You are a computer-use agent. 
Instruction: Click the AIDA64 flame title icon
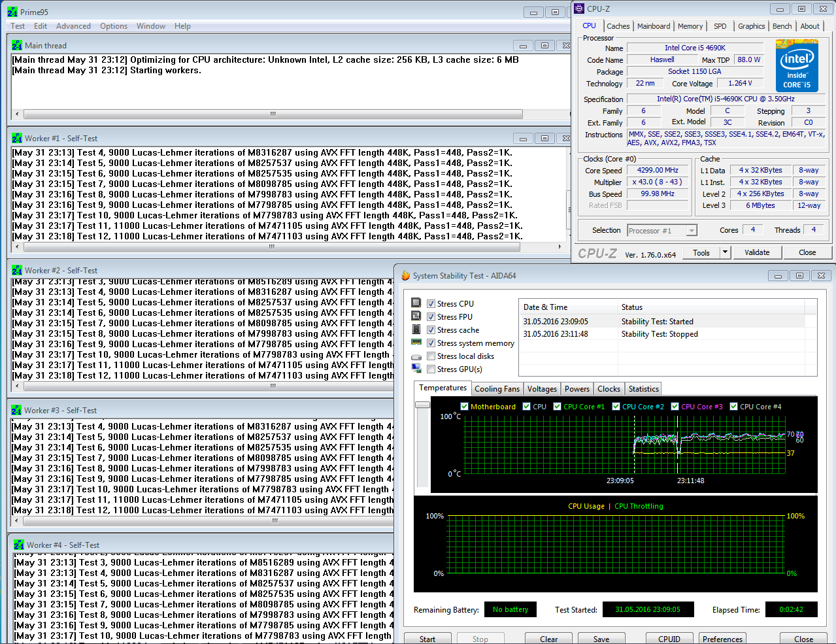click(x=405, y=276)
